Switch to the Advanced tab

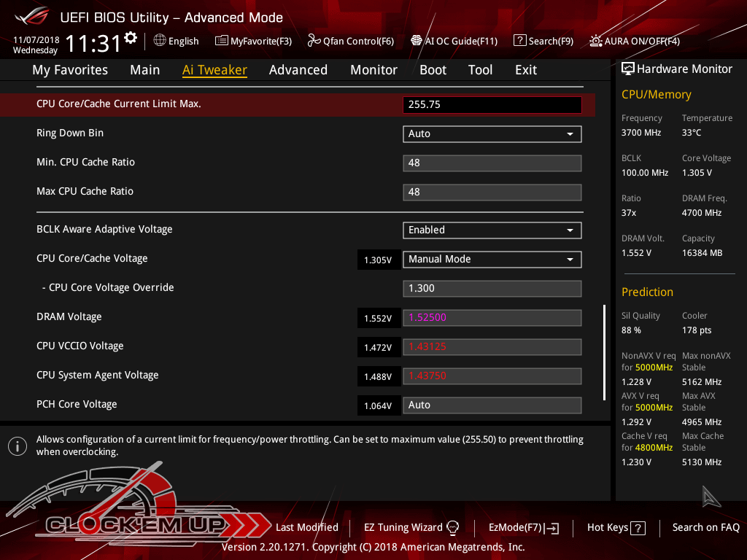[x=298, y=70]
